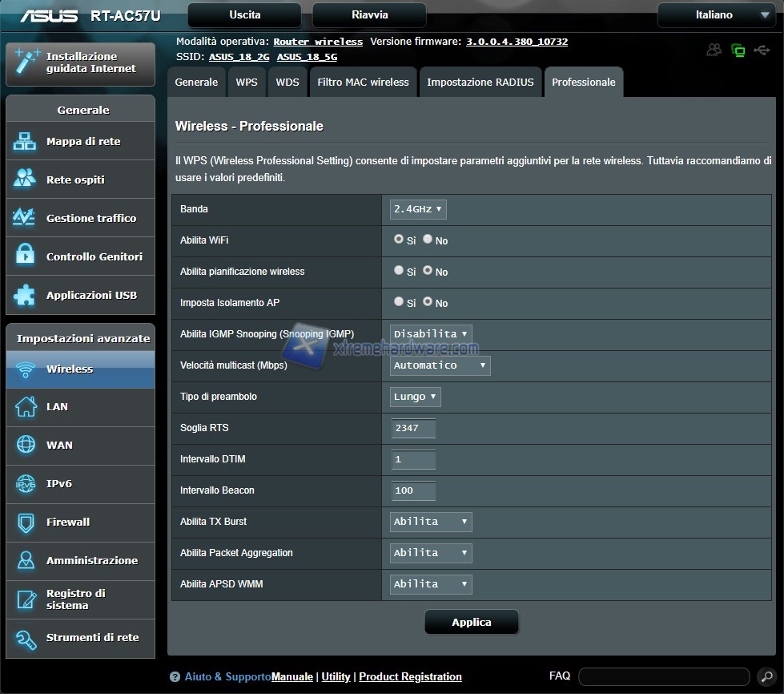Click the Soglia RTS input field

click(x=413, y=428)
